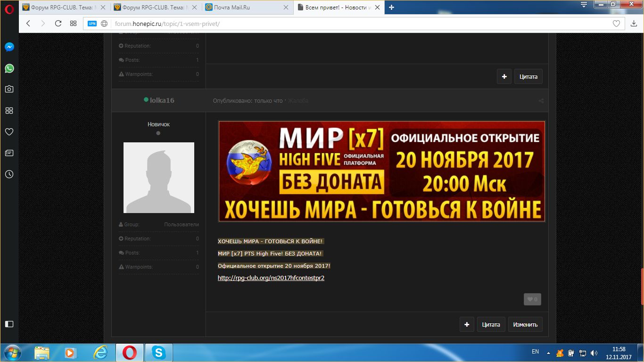This screenshot has width=644, height=362.
Task: Toggle the VPN badge in address bar
Action: pos(92,24)
